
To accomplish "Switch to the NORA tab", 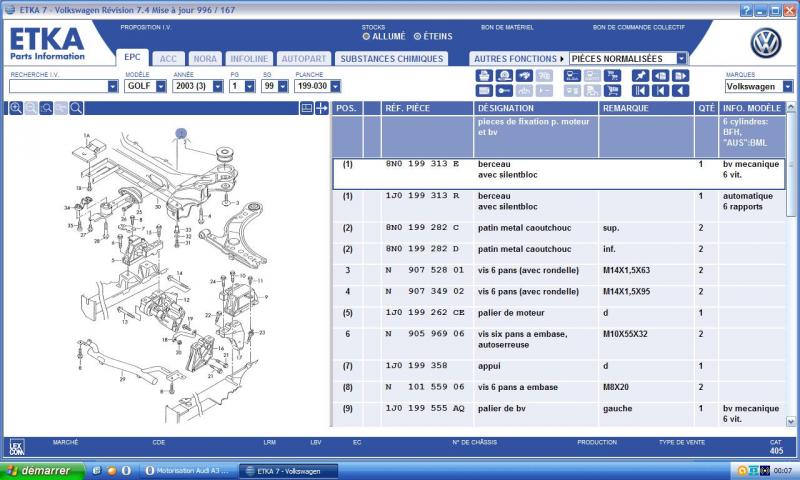I will point(205,59).
